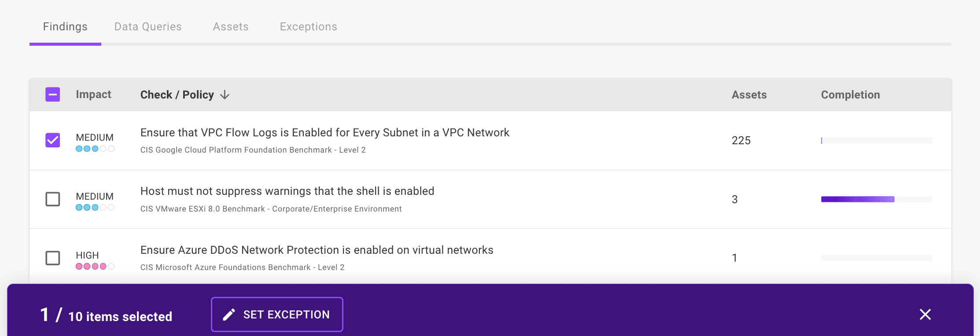Open the VPC Flow Logs finding title link

click(324, 132)
